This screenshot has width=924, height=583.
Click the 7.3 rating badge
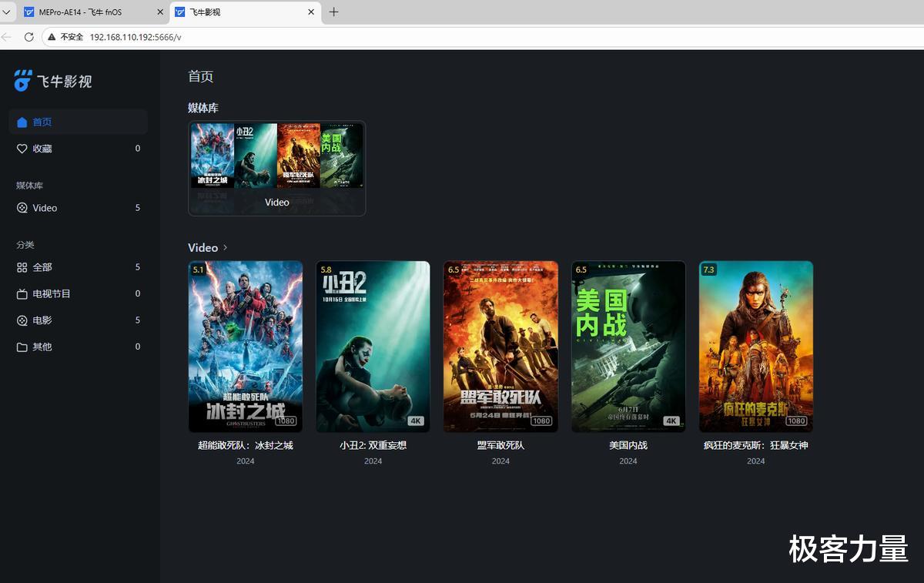(709, 270)
